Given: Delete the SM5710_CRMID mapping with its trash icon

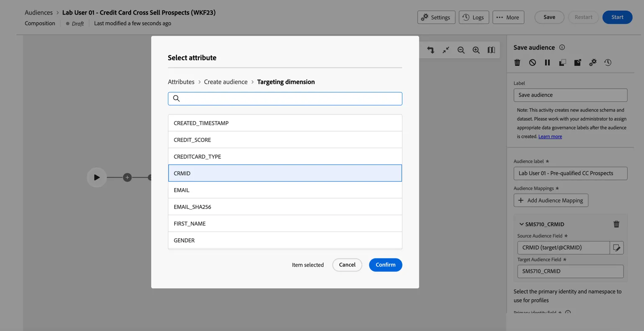Looking at the screenshot, I should [x=616, y=224].
